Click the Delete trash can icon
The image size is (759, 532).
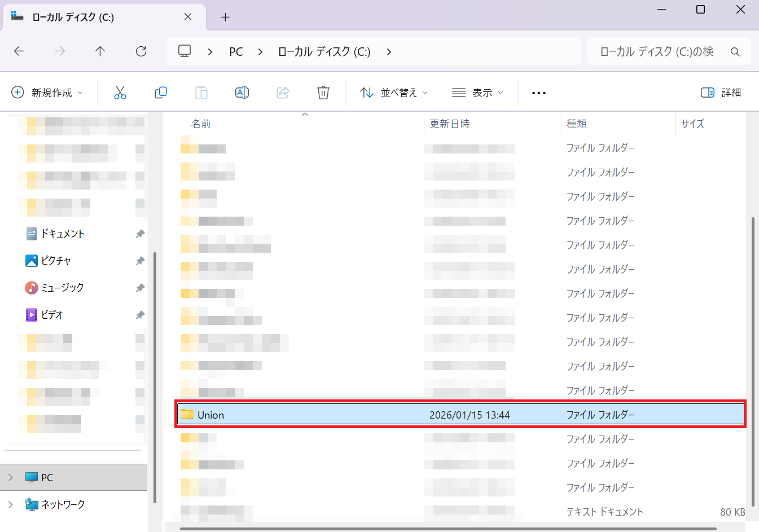(323, 93)
